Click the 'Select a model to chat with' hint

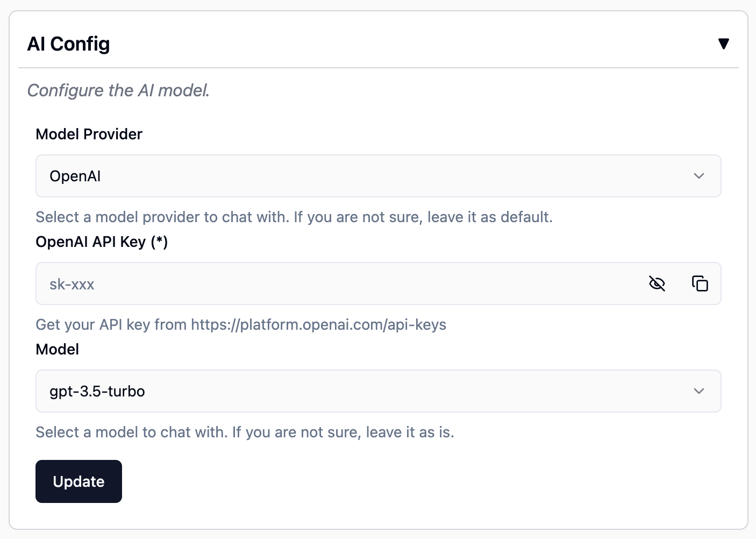(x=245, y=432)
